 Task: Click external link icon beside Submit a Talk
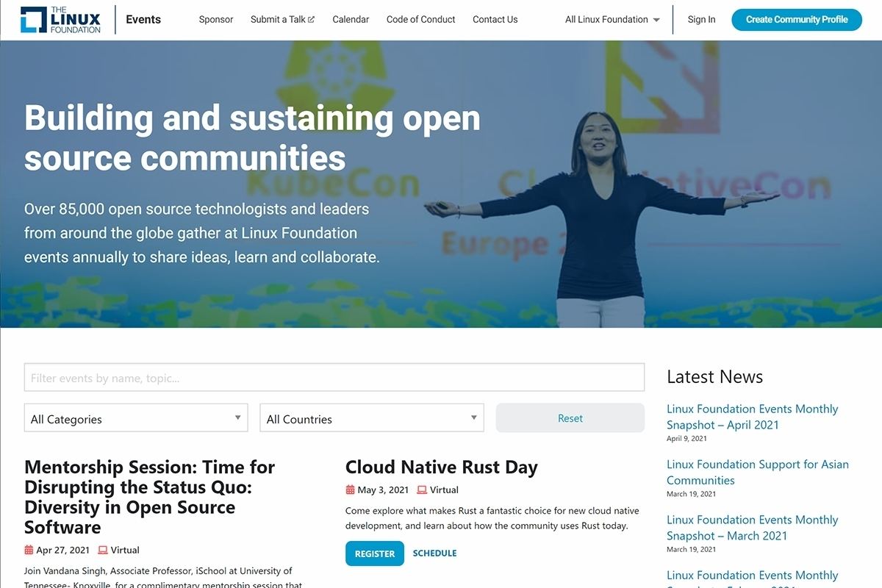(x=312, y=20)
